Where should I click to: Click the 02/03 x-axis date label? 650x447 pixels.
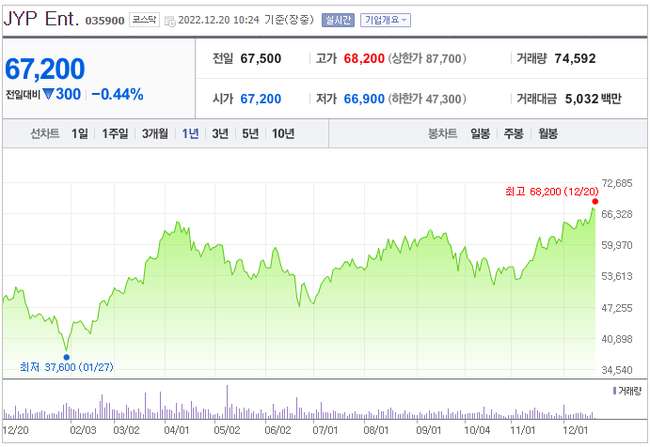coord(83,430)
